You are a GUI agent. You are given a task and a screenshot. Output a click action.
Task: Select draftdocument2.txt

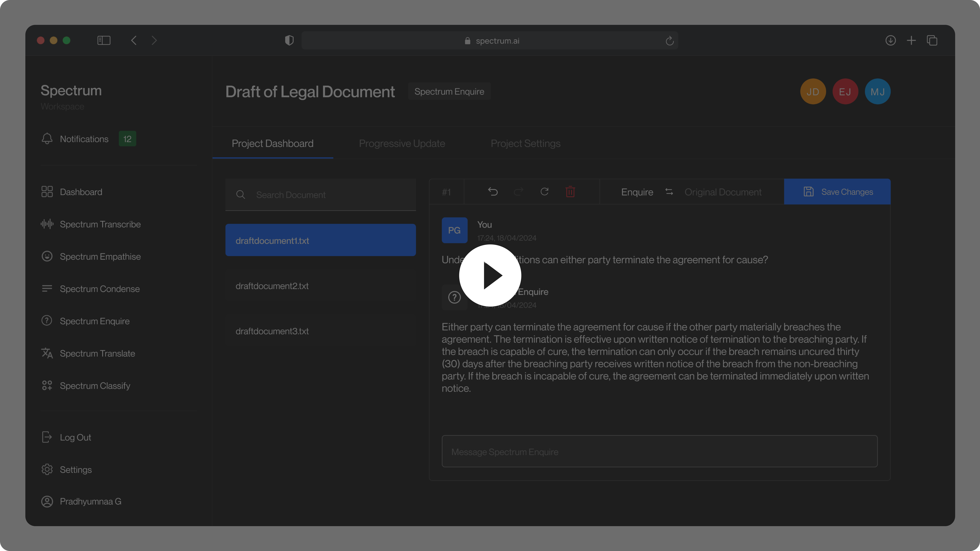point(321,286)
